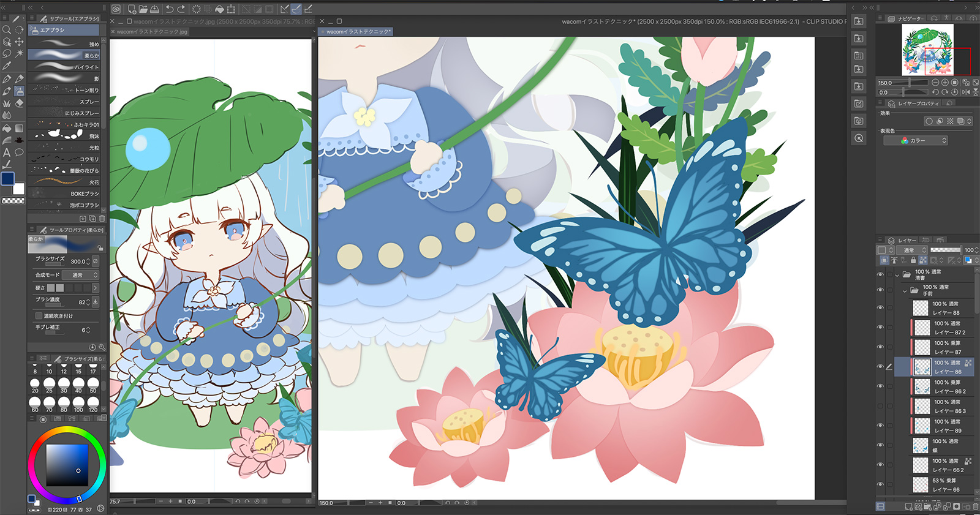Toggle visibility of レイヤー 86
Viewport: 980px width, 515px height.
coord(880,366)
